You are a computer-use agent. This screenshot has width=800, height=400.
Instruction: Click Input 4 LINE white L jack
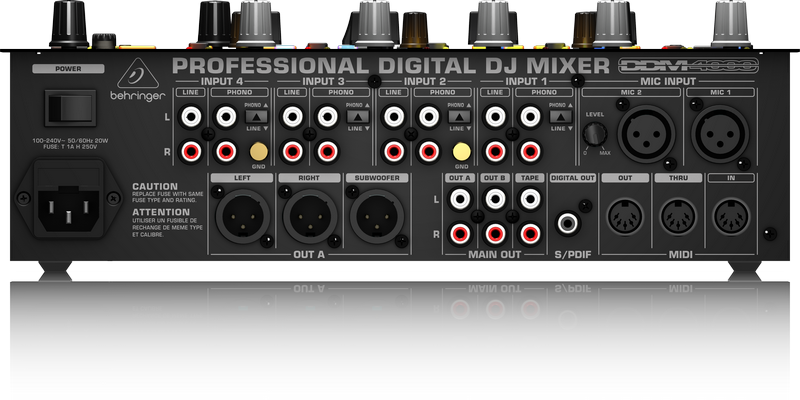tap(190, 117)
